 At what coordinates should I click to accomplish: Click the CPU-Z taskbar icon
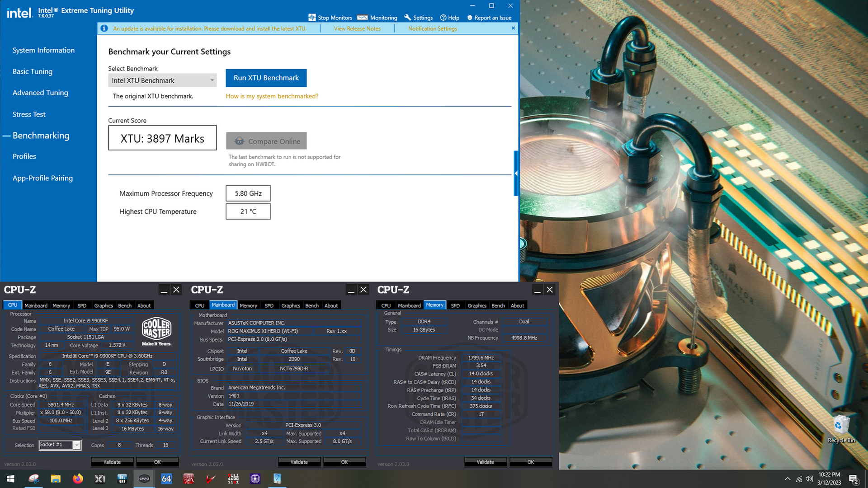(144, 479)
